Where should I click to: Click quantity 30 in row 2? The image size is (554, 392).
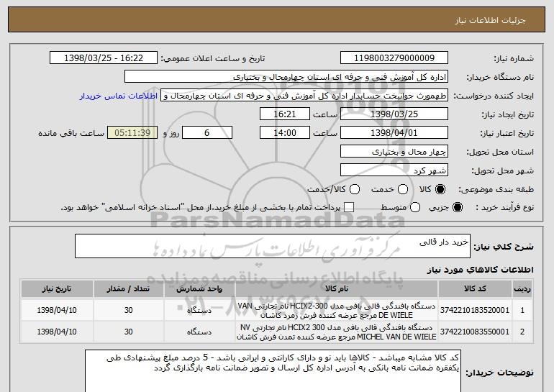128,332
